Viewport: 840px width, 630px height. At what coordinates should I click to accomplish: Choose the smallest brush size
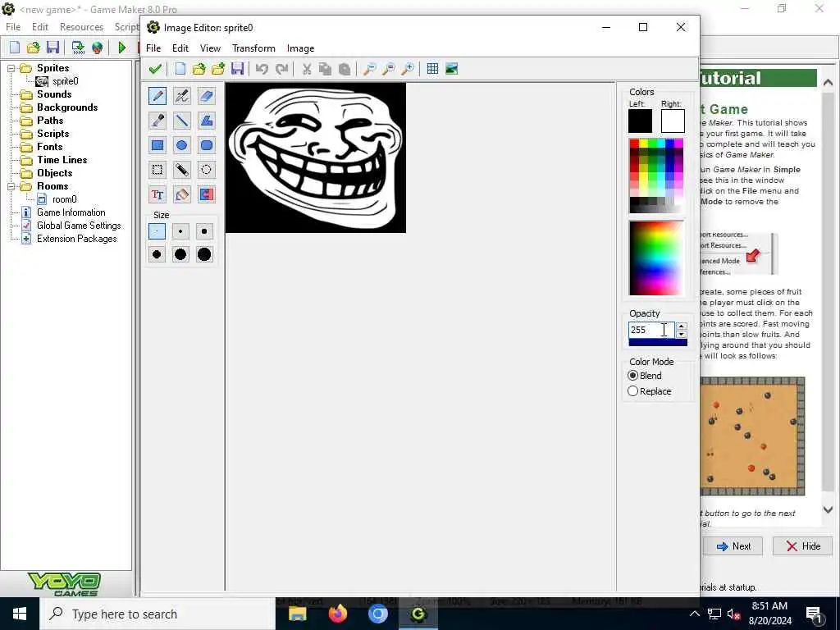(x=157, y=231)
